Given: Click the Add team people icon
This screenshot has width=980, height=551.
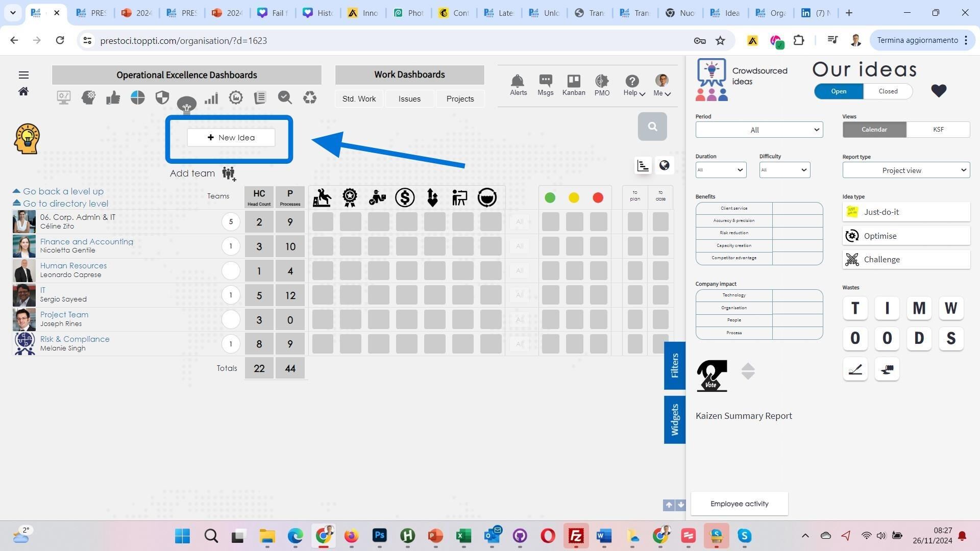Looking at the screenshot, I should pos(229,173).
